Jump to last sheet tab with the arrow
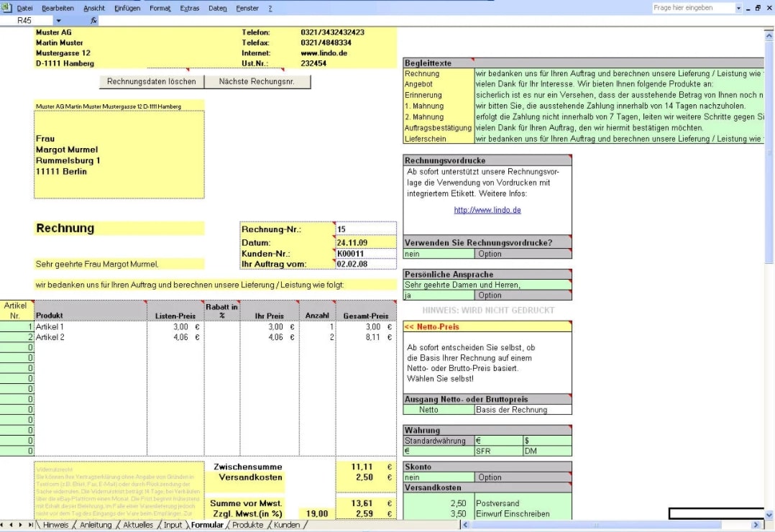The width and height of the screenshot is (775, 532). click(30, 525)
